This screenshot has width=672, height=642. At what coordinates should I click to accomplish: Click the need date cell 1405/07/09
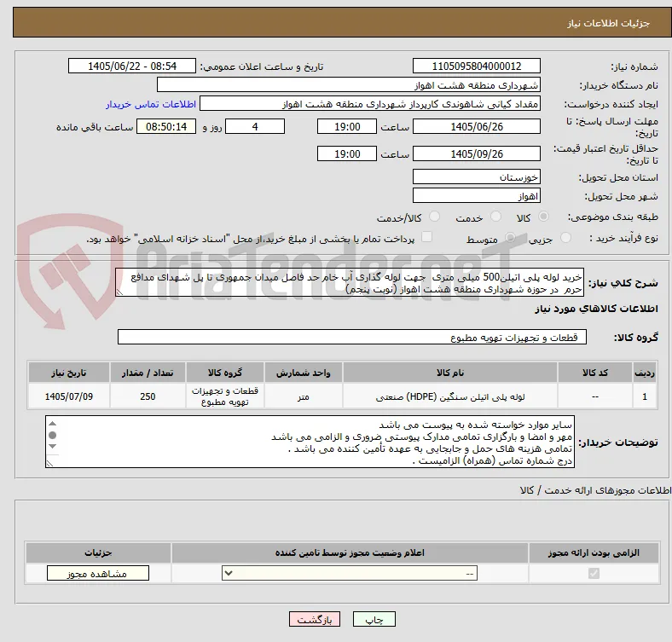pyautogui.click(x=69, y=396)
